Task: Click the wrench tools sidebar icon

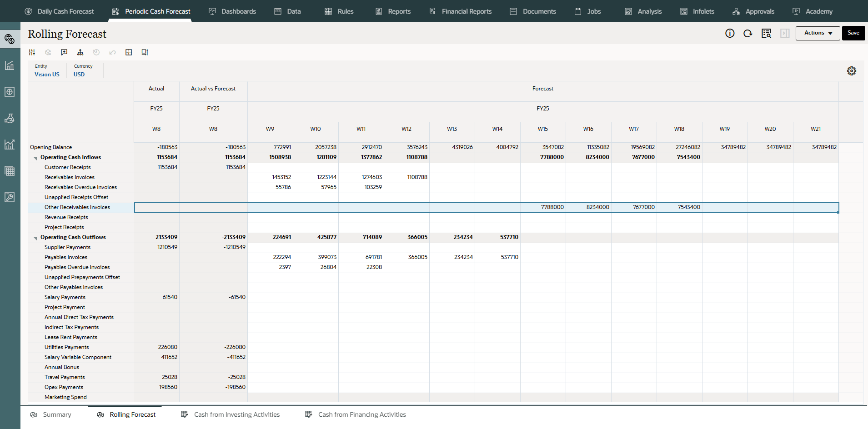Action: pos(10,197)
